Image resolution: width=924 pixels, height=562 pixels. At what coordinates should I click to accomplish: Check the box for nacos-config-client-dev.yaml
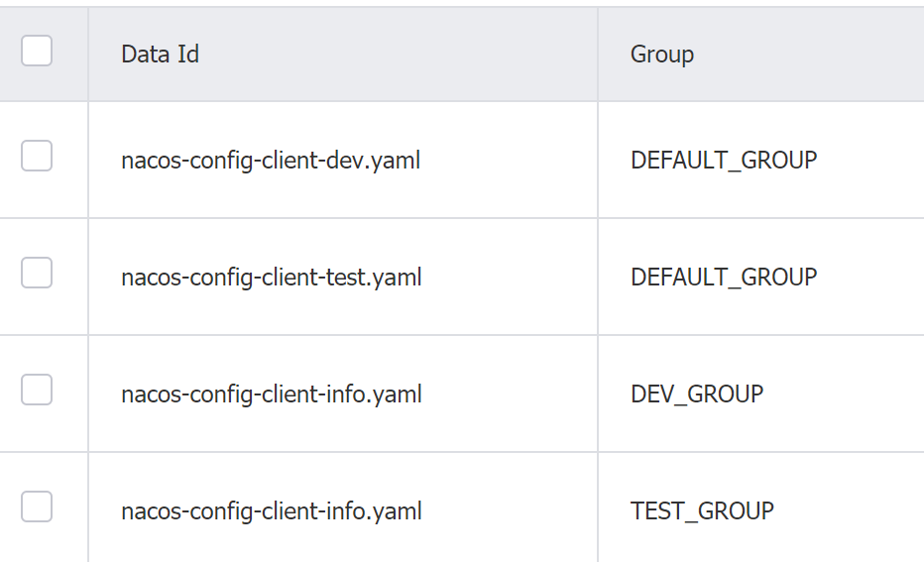pos(37,156)
